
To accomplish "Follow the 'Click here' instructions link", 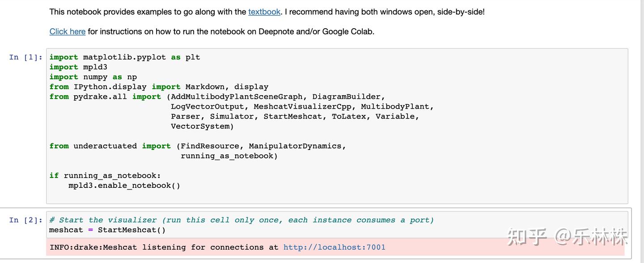I will click(67, 31).
